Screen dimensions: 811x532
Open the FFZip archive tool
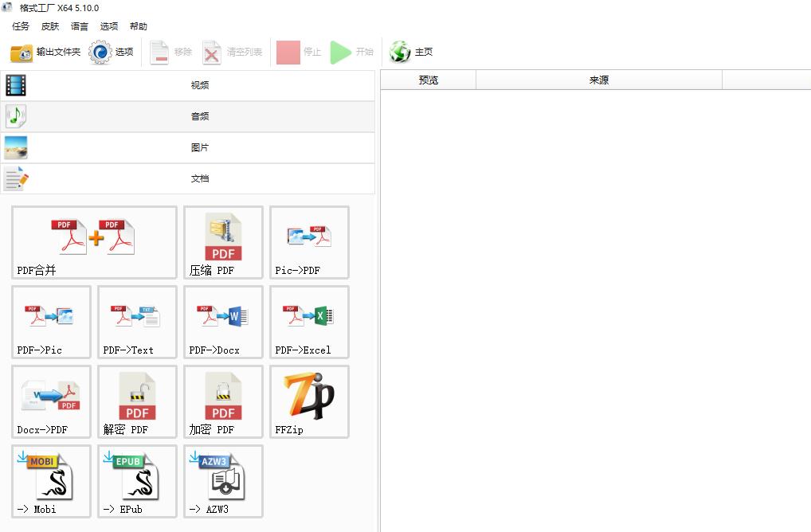tap(309, 401)
